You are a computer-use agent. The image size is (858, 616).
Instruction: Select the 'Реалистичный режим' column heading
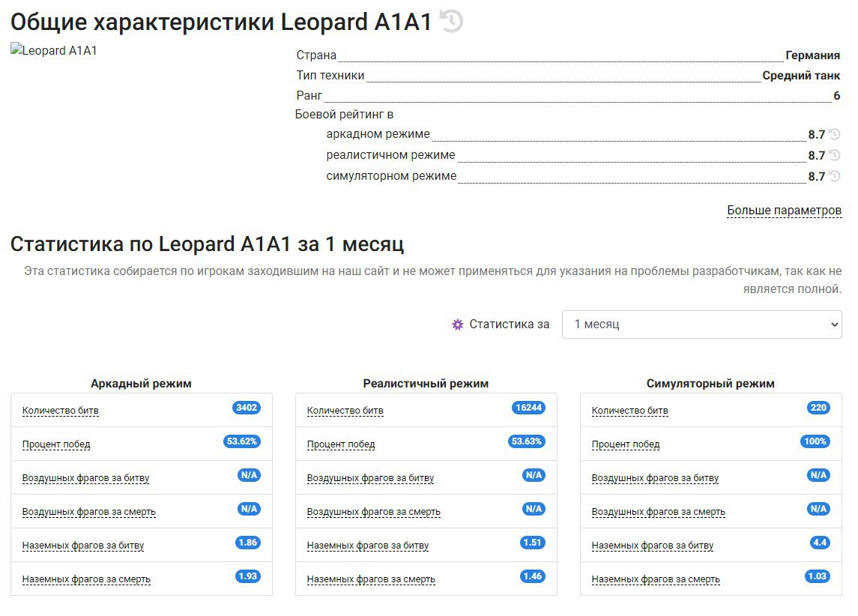tap(426, 384)
